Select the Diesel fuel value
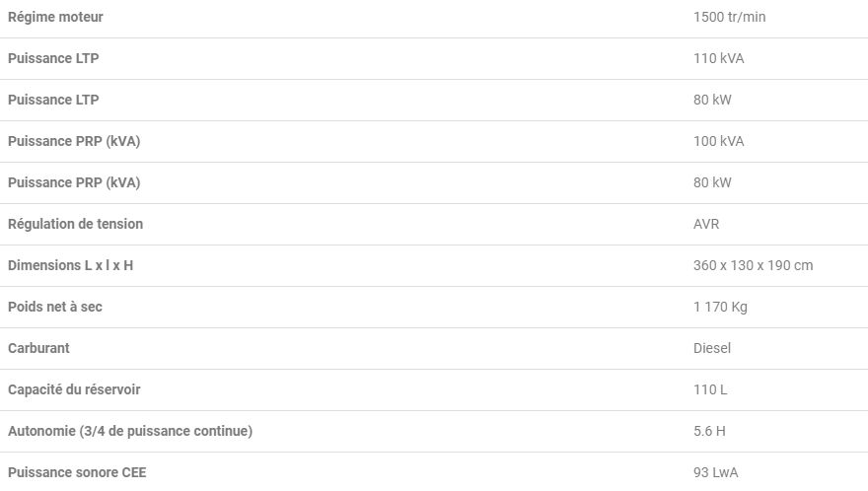Image resolution: width=868 pixels, height=491 pixels. [712, 348]
